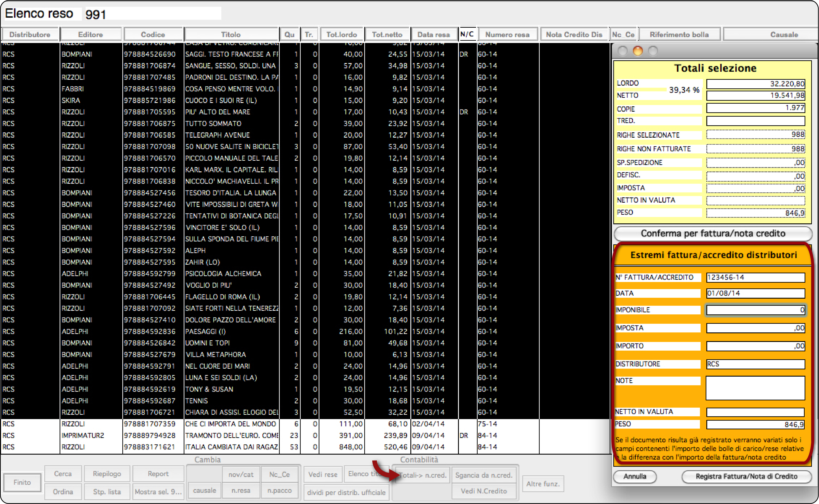The image size is (819, 504).
Task: Click the Elenco reso count field 991
Action: click(x=153, y=14)
